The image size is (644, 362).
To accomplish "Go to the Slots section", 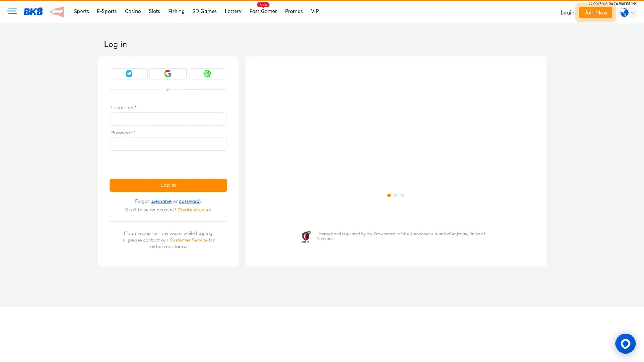I will (x=154, y=11).
